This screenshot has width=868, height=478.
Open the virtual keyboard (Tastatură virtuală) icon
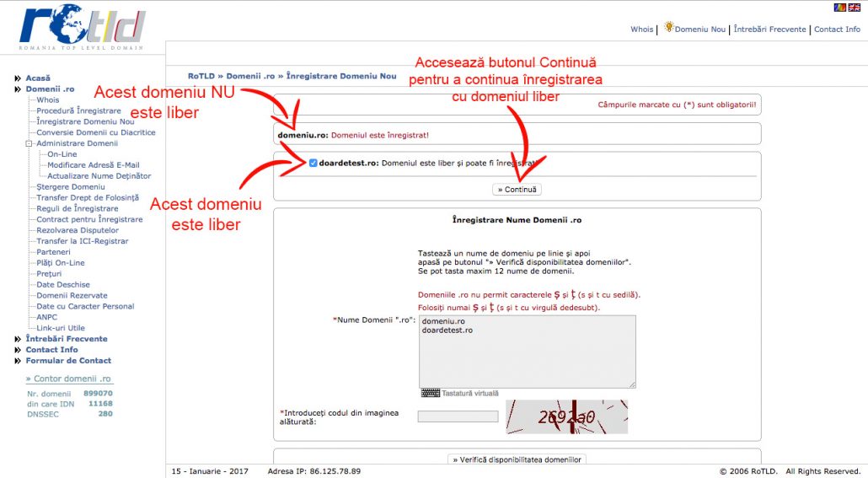pyautogui.click(x=431, y=393)
